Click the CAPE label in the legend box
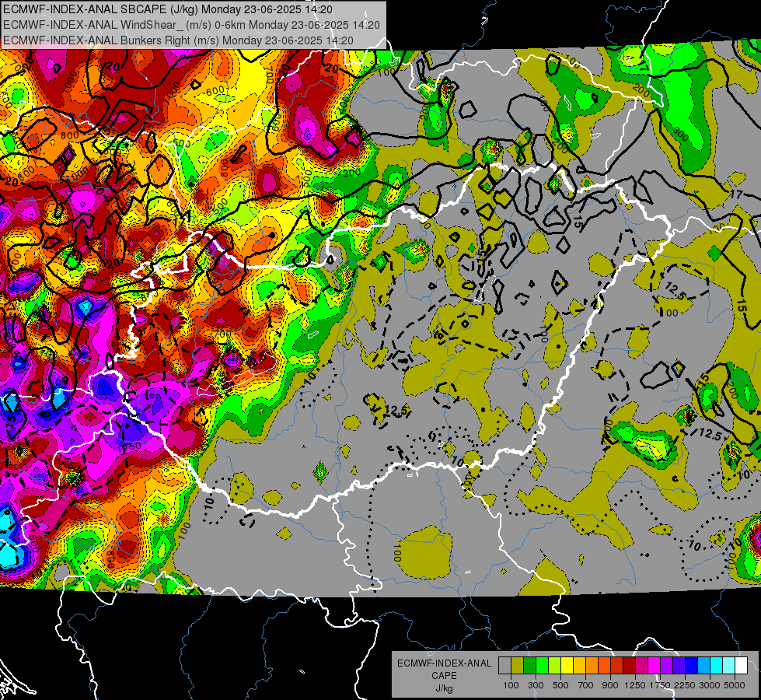The image size is (761, 700). pos(444,676)
